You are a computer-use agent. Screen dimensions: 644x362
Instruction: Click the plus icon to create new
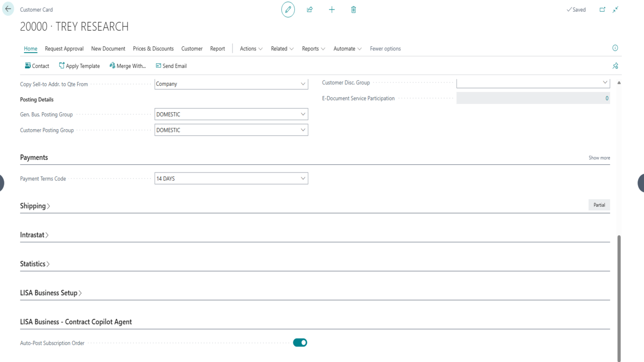[x=332, y=10]
